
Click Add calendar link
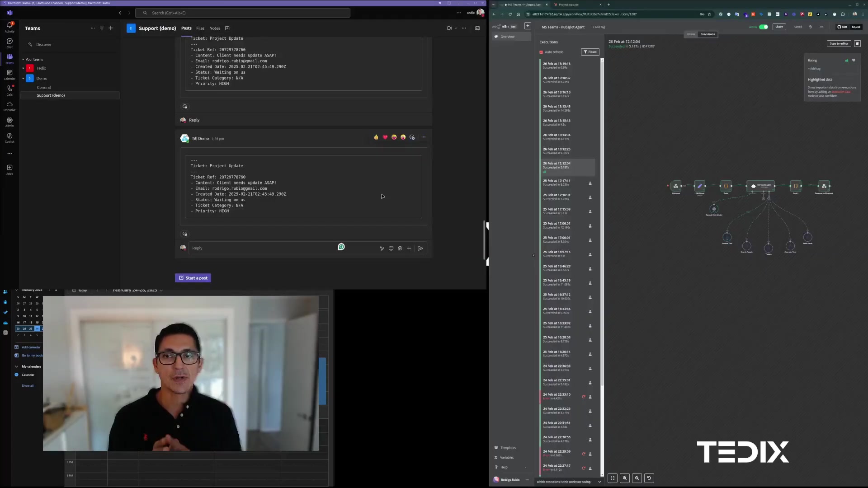(31, 347)
